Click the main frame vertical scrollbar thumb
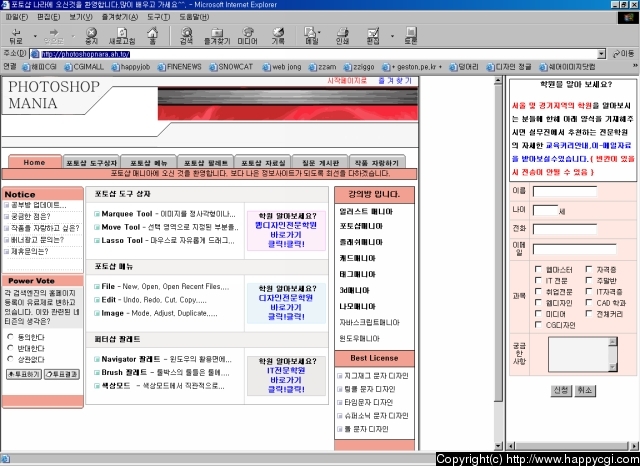 [498, 243]
